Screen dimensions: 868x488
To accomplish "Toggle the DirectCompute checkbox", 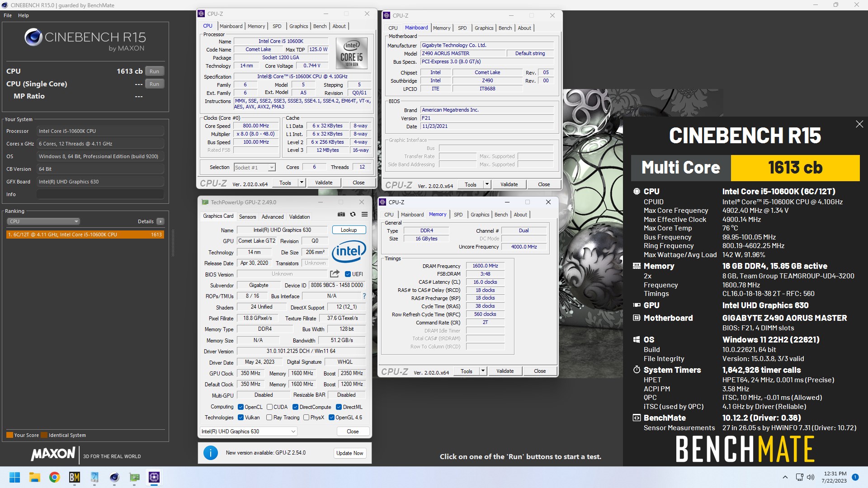I will tap(295, 407).
